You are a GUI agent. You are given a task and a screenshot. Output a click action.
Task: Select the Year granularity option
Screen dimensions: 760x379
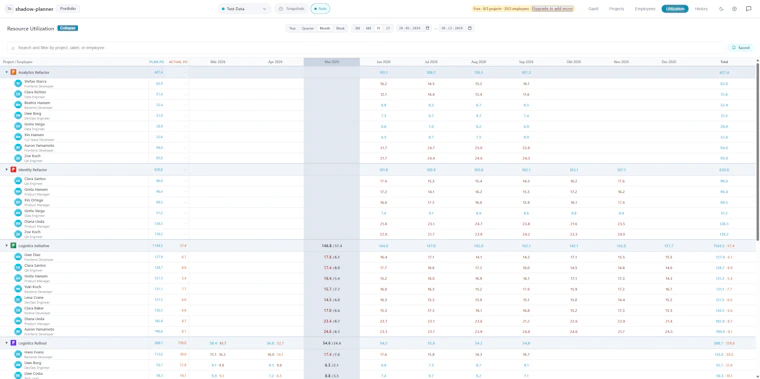(292, 28)
